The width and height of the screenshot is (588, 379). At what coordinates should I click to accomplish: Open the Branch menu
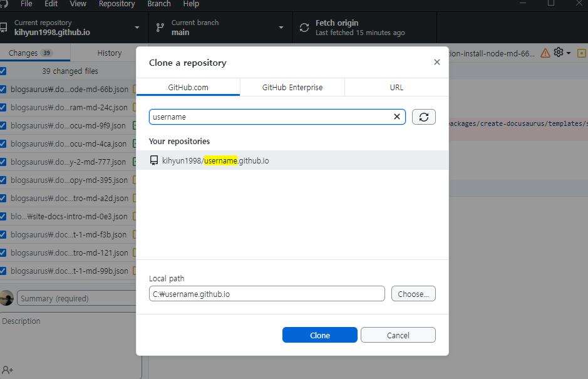159,4
